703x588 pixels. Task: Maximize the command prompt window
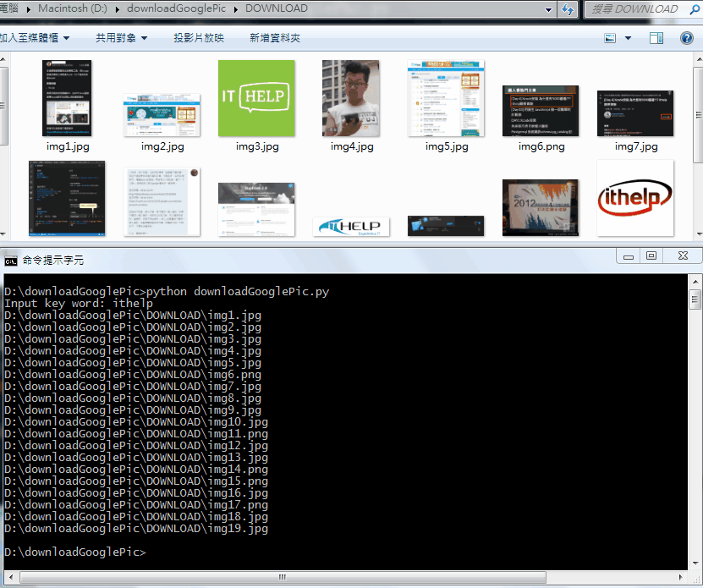651,256
